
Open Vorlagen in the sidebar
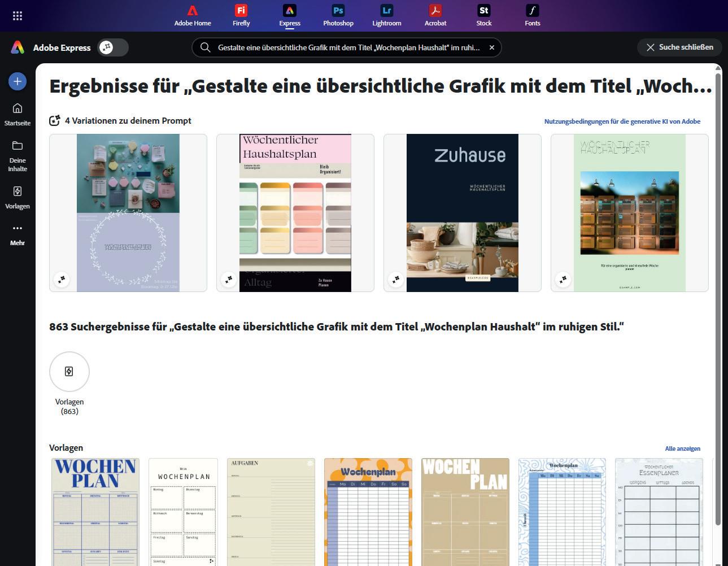(x=18, y=198)
